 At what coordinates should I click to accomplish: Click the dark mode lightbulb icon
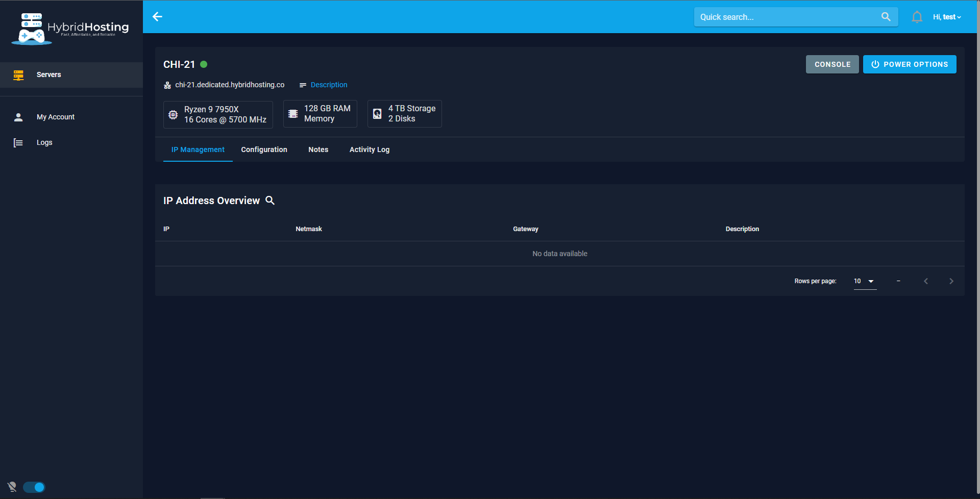coord(12,487)
